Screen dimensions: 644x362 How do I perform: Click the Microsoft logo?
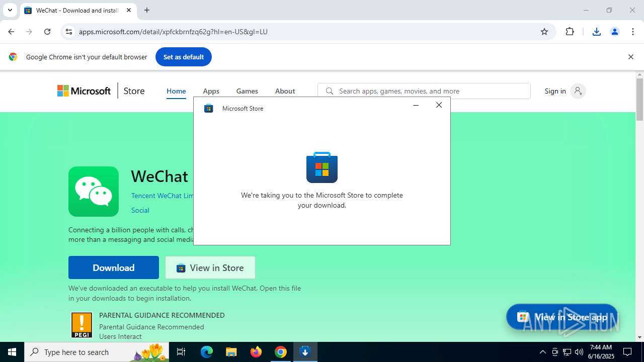point(84,91)
